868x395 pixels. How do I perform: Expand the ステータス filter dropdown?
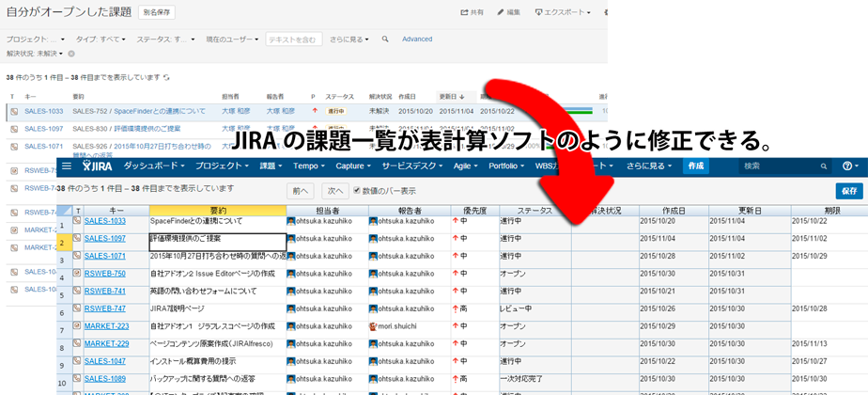[165, 39]
